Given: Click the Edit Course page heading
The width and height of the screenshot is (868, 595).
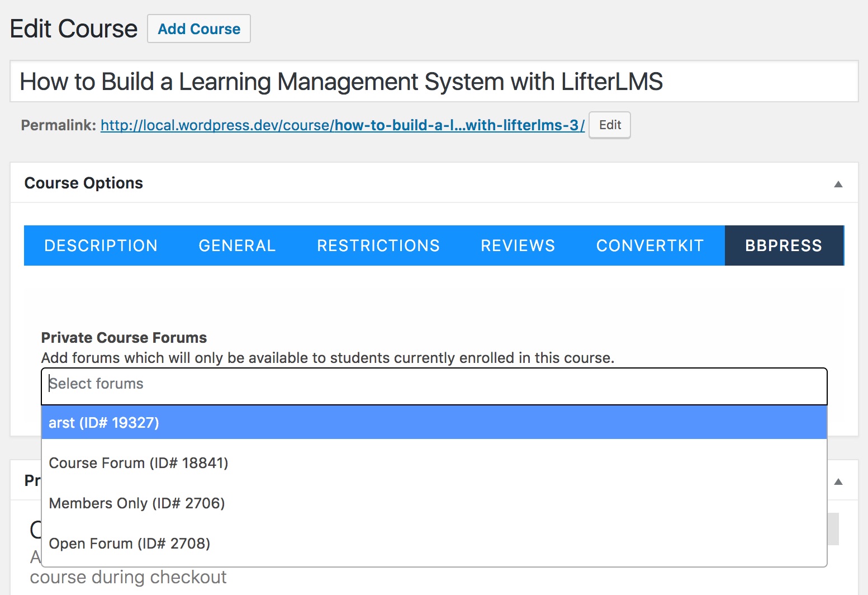Looking at the screenshot, I should [74, 29].
